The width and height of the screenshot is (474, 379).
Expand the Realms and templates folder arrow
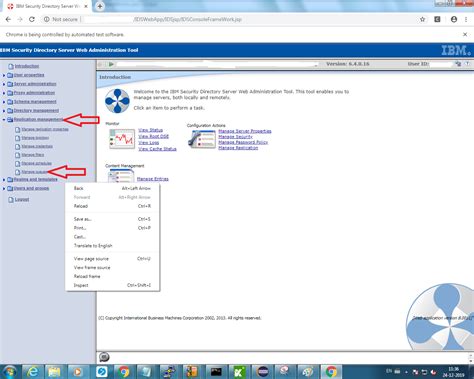pyautogui.click(x=4, y=180)
